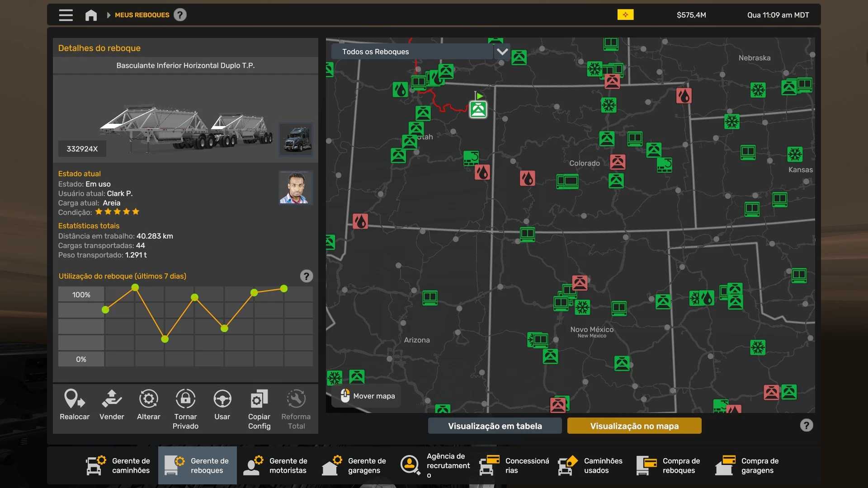Click the Realocar trailer icon
The width and height of the screenshot is (868, 488).
pyautogui.click(x=75, y=399)
